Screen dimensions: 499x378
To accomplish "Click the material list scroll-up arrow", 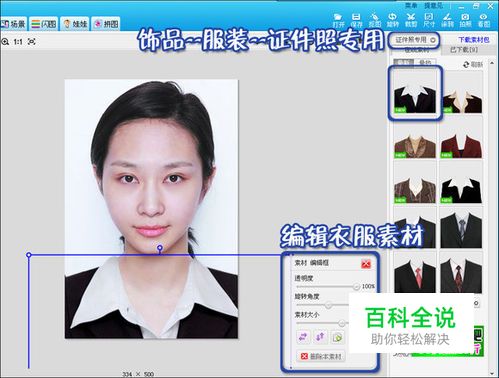I will pos(492,63).
